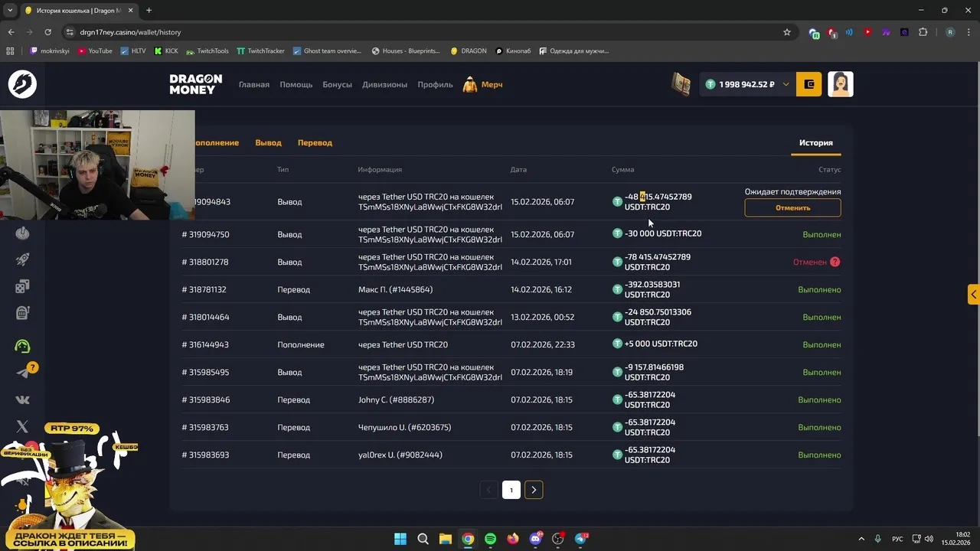Open the orange wallet button in header
The width and height of the screenshot is (980, 551).
pos(809,84)
